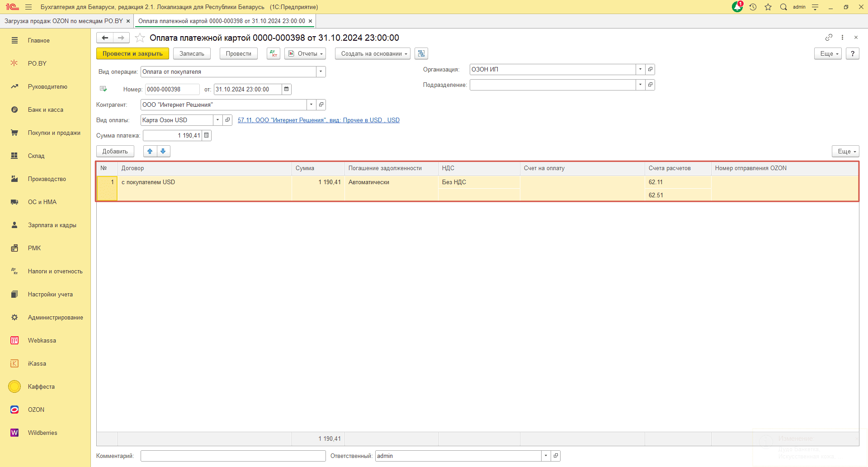Open the vertical three-dots form menu
Viewport: 868px width, 467px height.
842,37
